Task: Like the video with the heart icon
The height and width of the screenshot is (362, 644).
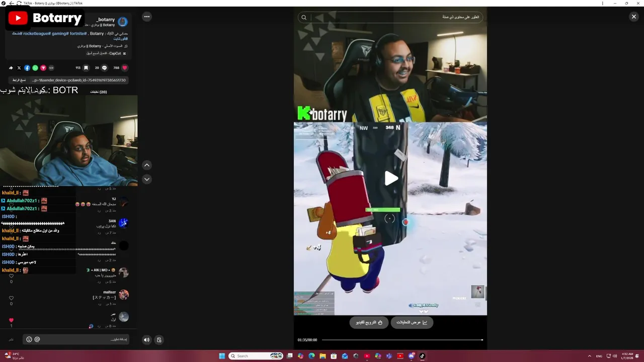Action: pos(124,68)
